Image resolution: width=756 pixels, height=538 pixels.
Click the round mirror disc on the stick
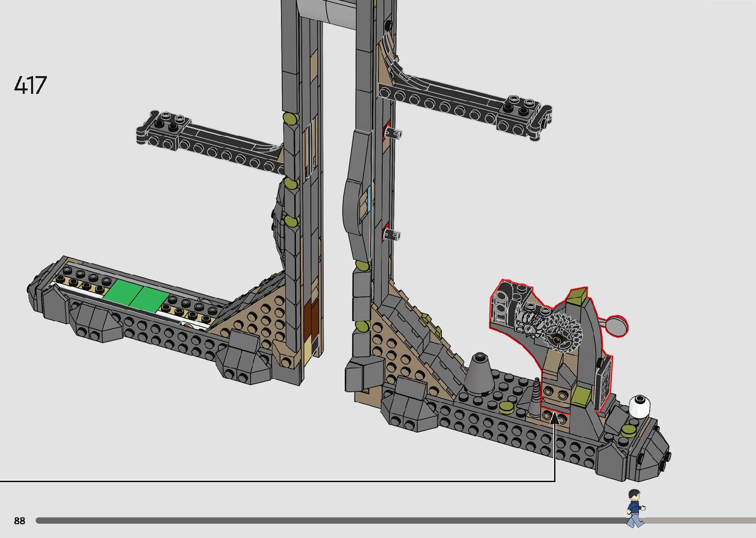(617, 324)
